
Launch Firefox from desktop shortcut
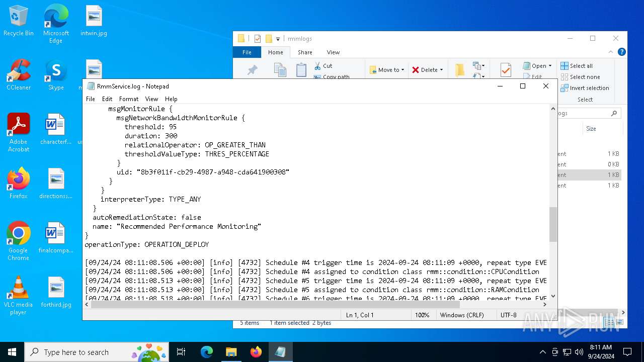pyautogui.click(x=19, y=184)
